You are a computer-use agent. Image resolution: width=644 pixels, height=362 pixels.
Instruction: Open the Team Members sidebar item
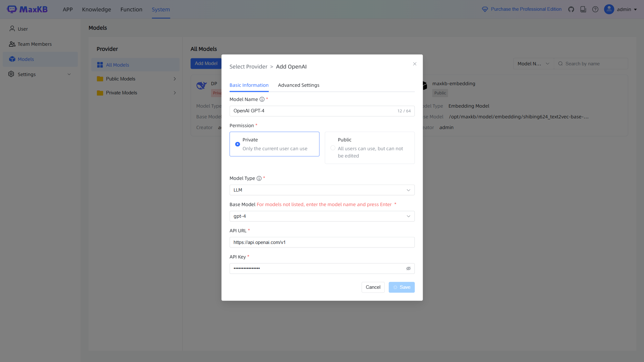coord(34,44)
